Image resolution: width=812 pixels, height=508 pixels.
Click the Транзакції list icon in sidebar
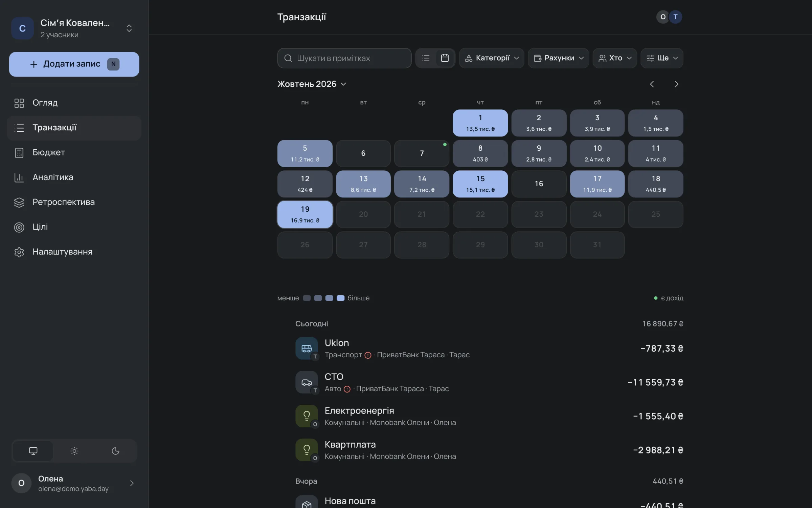pos(19,128)
